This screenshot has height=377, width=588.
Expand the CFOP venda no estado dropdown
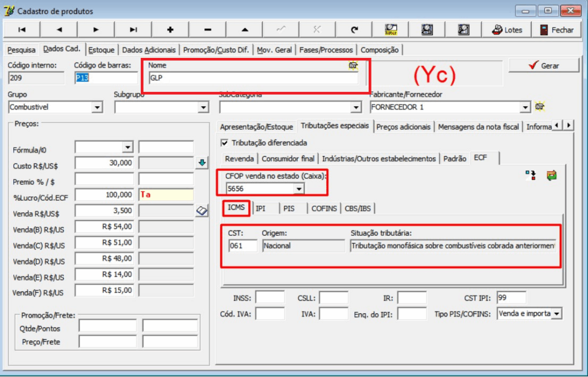point(300,189)
